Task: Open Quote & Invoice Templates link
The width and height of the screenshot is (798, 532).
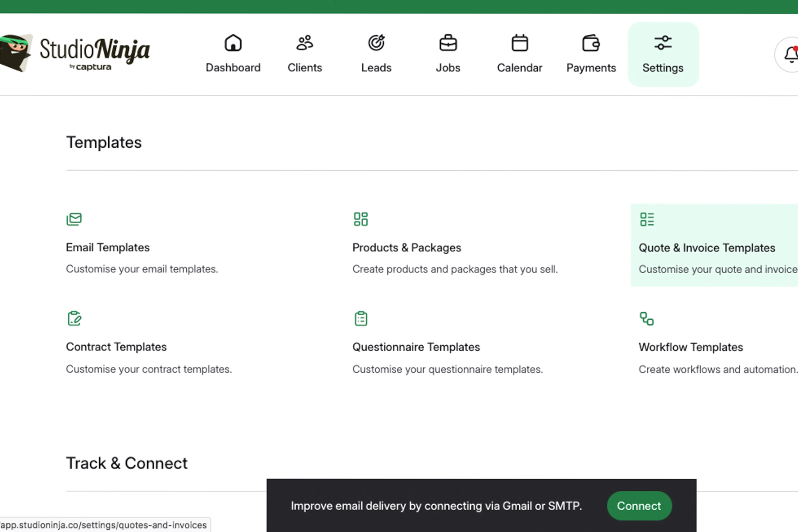Action: click(707, 248)
